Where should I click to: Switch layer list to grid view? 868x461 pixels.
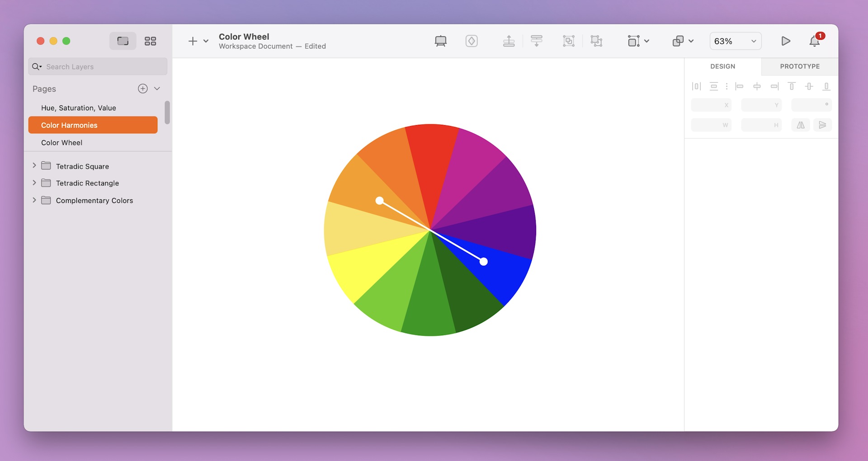tap(150, 41)
